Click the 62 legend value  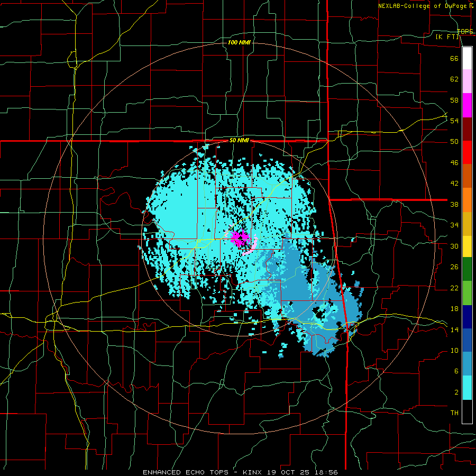pos(454,79)
